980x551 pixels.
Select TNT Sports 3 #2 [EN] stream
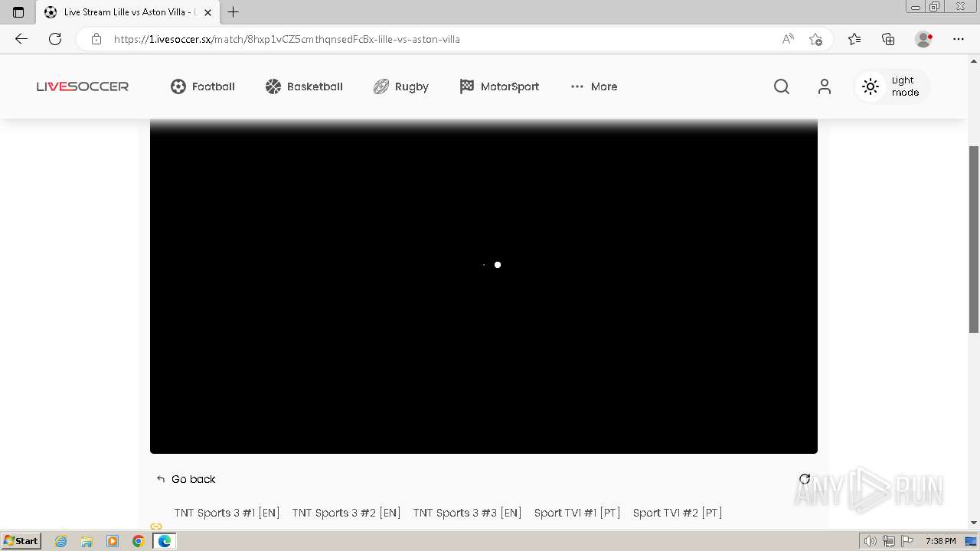(346, 513)
